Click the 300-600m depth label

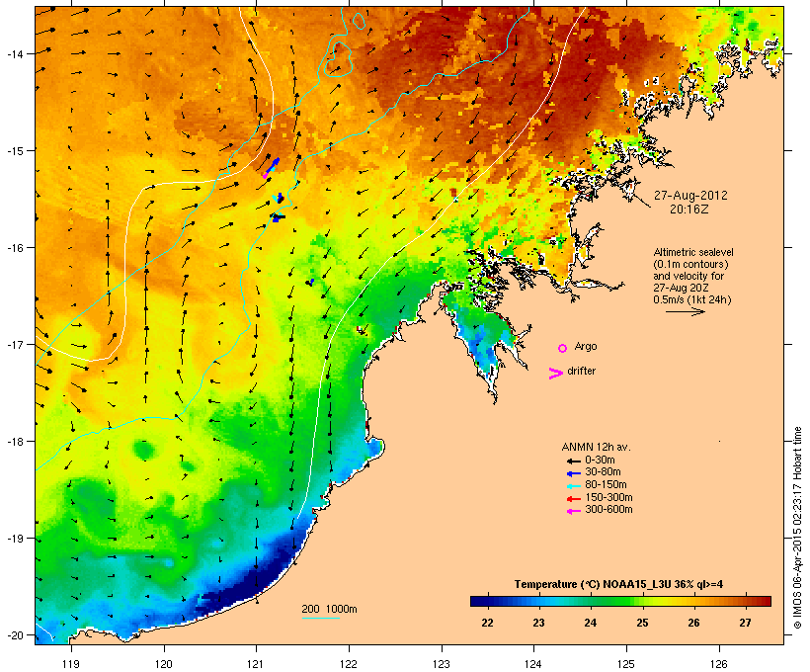point(609,510)
